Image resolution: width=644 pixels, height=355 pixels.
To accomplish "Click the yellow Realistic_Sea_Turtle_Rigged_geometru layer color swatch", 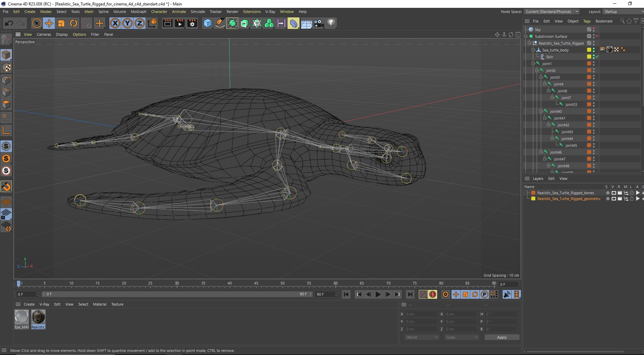I will click(x=533, y=199).
